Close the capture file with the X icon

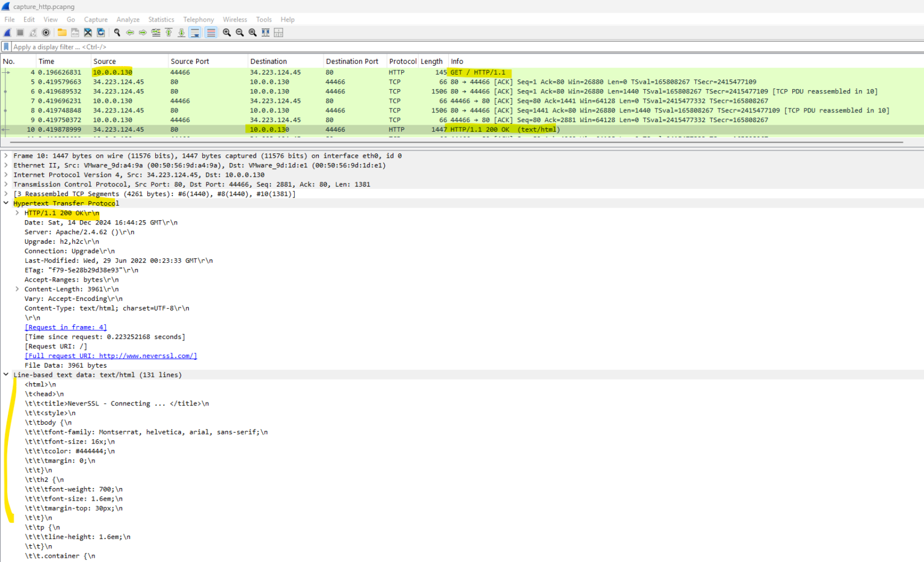click(x=88, y=32)
